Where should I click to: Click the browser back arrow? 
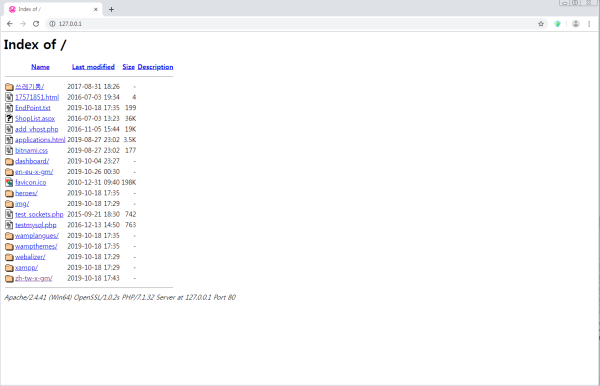coord(10,24)
